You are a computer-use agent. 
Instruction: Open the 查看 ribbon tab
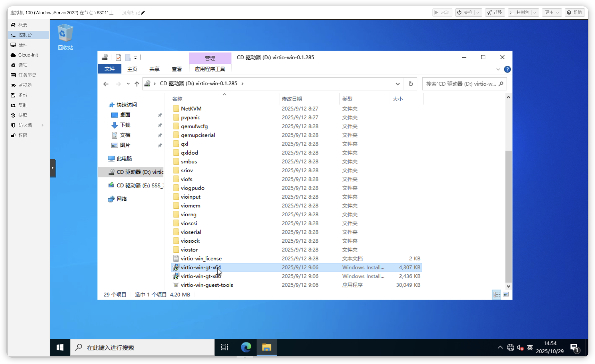pyautogui.click(x=177, y=69)
